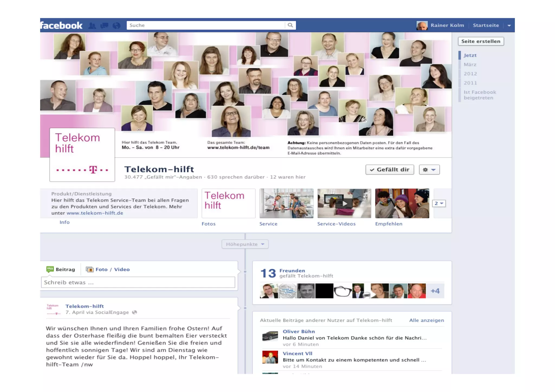Screen dimensions: 555x392
Task: Open messages icon in top bar
Action: click(104, 25)
